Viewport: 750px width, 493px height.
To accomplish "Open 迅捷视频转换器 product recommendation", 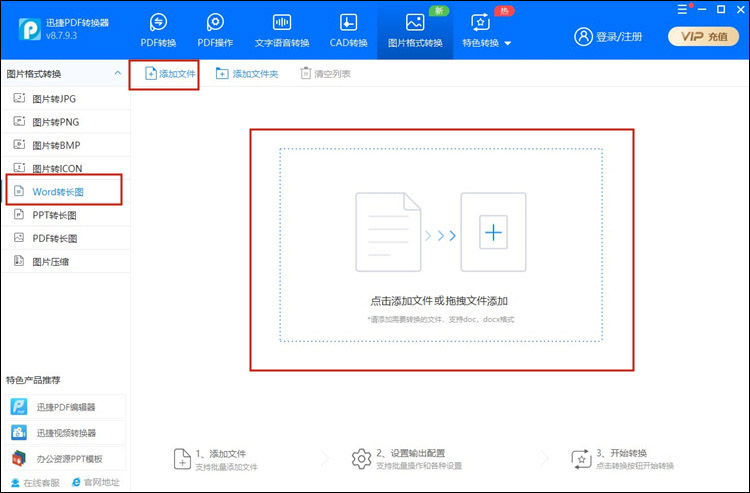I will [x=66, y=433].
